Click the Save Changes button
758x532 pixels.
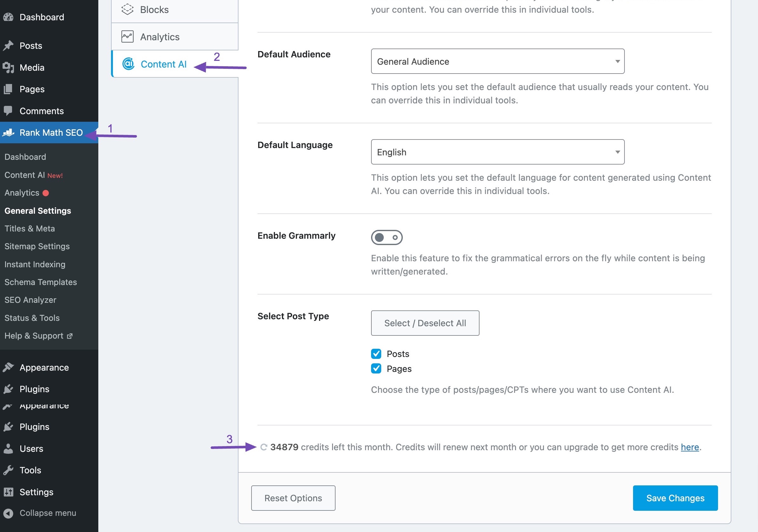676,497
